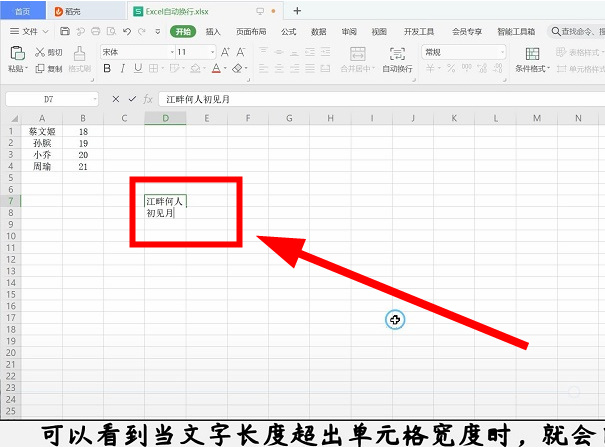Open the font color dropdown arrow
The width and height of the screenshot is (605, 447).
tap(225, 69)
